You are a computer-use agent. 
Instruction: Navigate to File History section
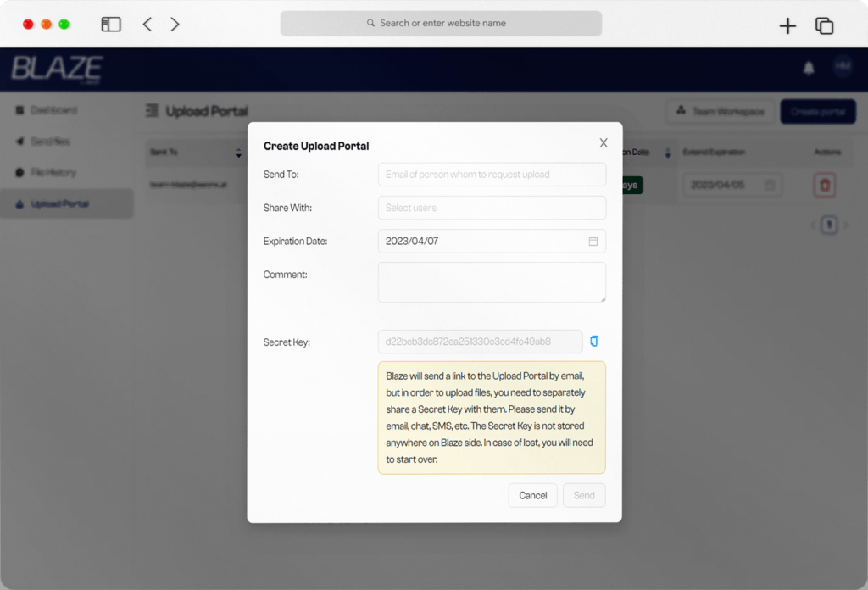53,173
